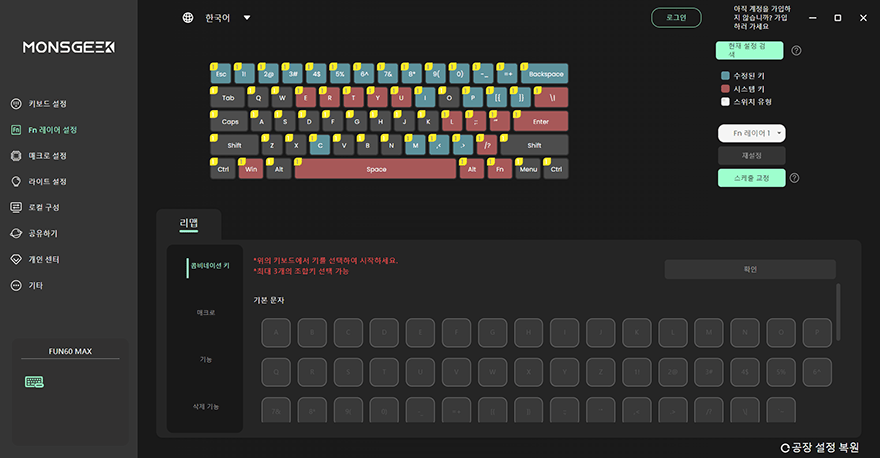880x458 pixels.
Task: Select the M key on layout
Action: pos(415,145)
